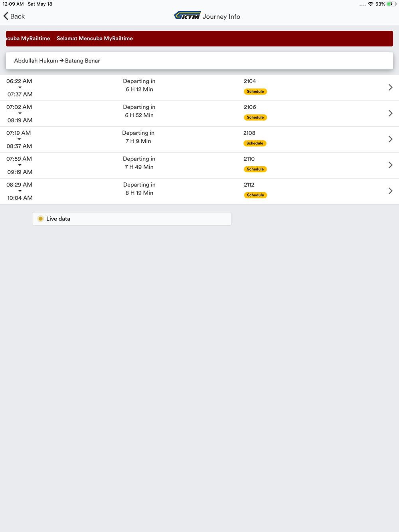Tap the Schedule badge for train 2112
The width and height of the screenshot is (399, 532).
[x=255, y=195]
